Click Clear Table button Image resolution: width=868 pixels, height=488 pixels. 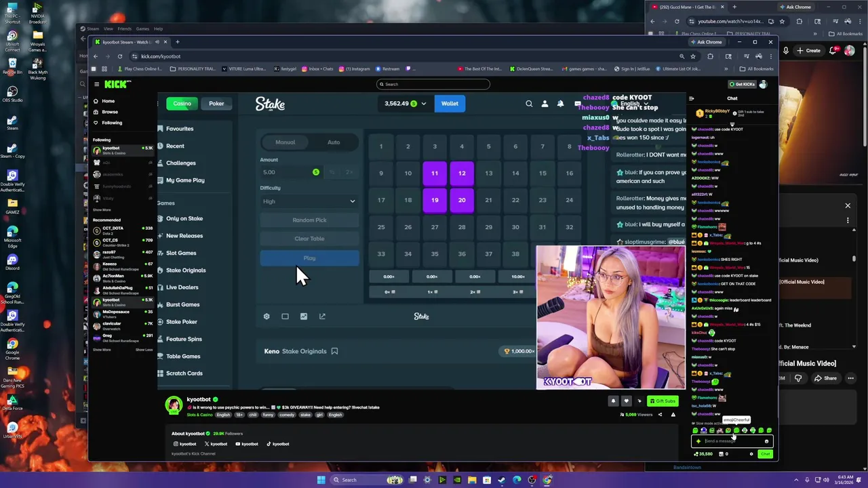point(309,239)
